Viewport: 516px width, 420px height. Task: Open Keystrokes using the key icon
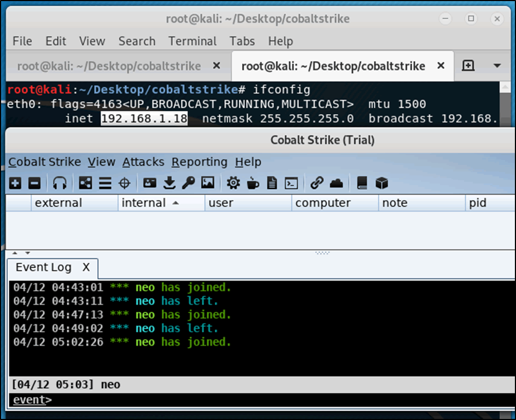pyautogui.click(x=188, y=183)
